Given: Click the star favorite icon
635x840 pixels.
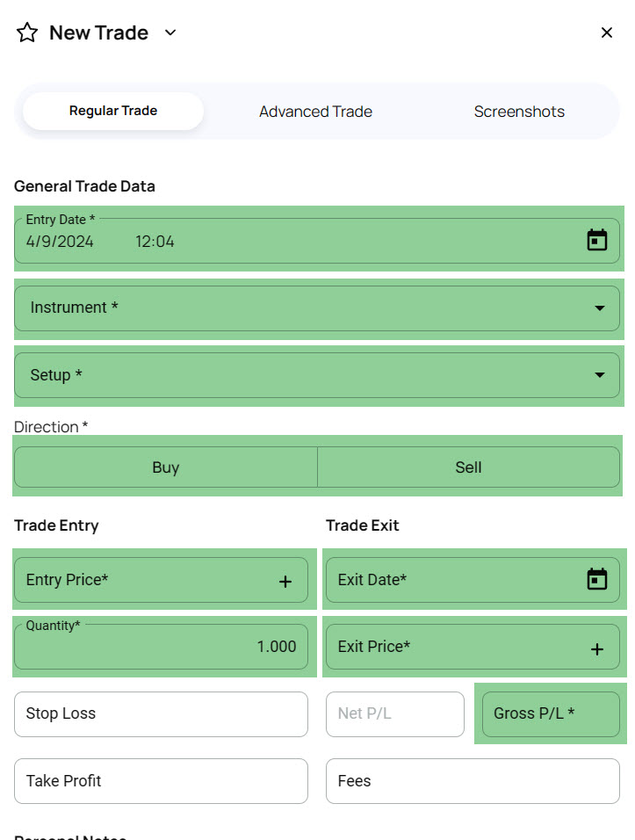Looking at the screenshot, I should tap(27, 33).
